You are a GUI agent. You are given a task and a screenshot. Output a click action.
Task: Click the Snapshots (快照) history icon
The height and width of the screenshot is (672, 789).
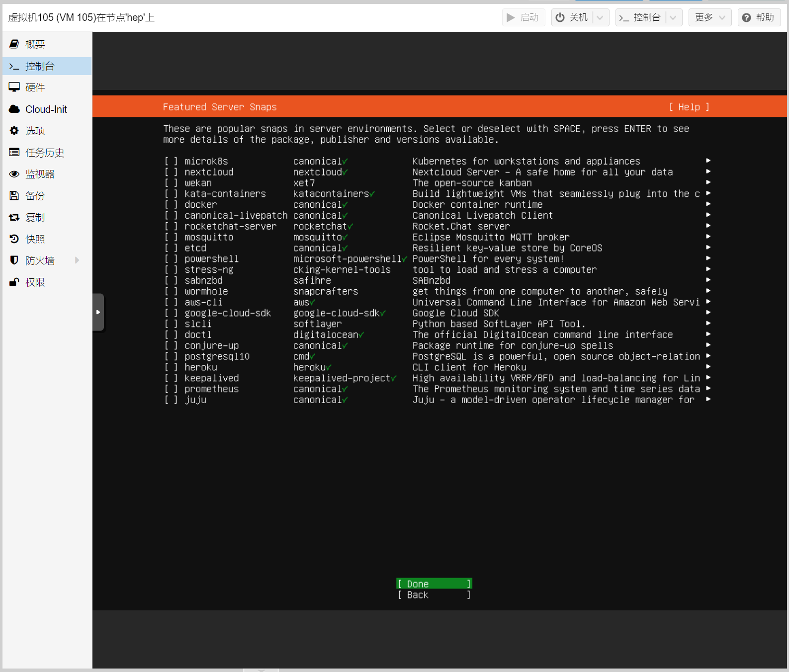pos(14,239)
